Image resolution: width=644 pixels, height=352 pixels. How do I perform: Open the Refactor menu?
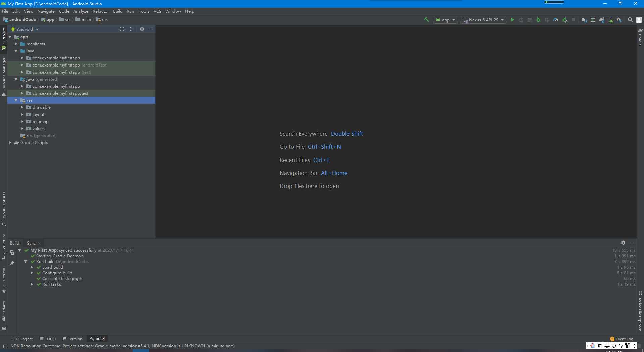coord(101,11)
